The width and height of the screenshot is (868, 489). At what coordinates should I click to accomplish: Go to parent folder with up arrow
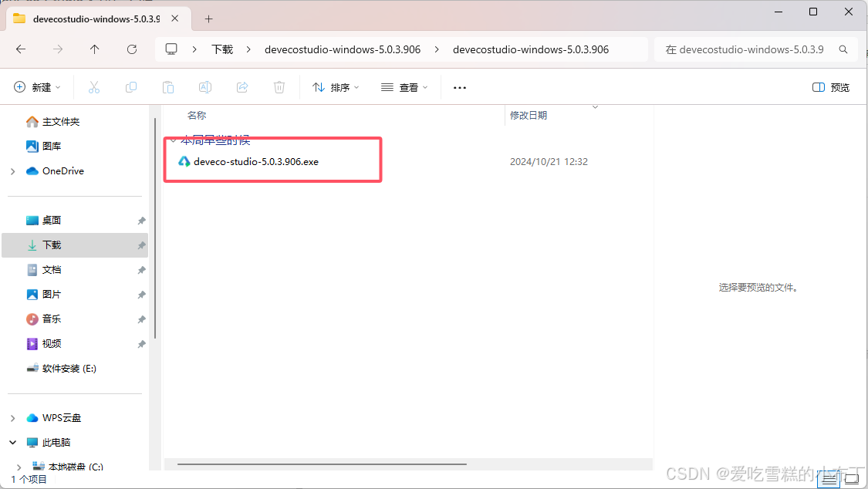click(x=95, y=49)
